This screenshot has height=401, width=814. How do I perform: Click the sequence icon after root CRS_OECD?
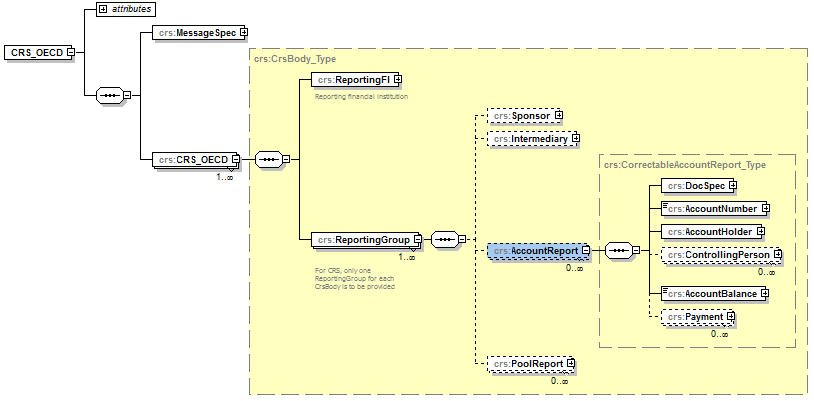click(110, 96)
